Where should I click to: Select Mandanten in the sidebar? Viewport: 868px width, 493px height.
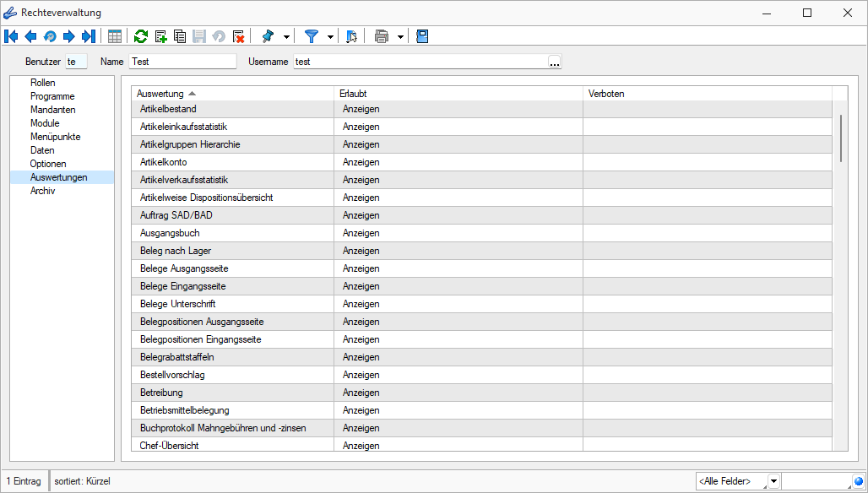(52, 110)
